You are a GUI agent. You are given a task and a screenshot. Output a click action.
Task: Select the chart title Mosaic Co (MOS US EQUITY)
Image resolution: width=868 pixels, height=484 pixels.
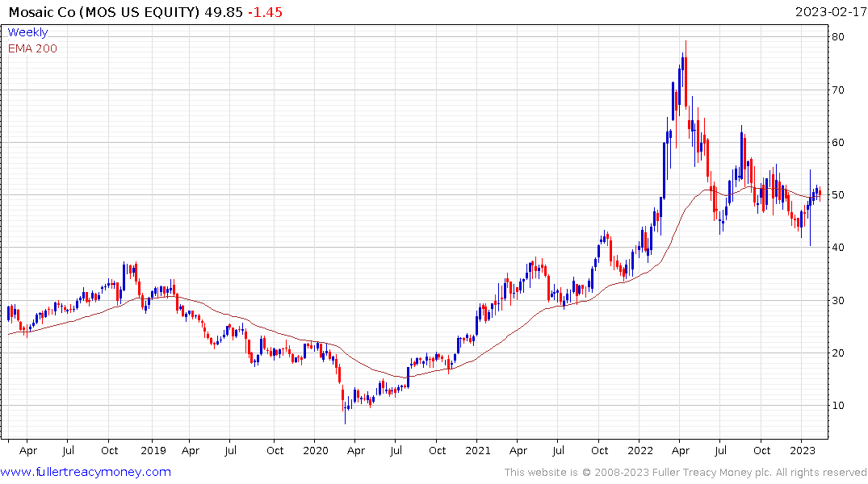pyautogui.click(x=104, y=12)
